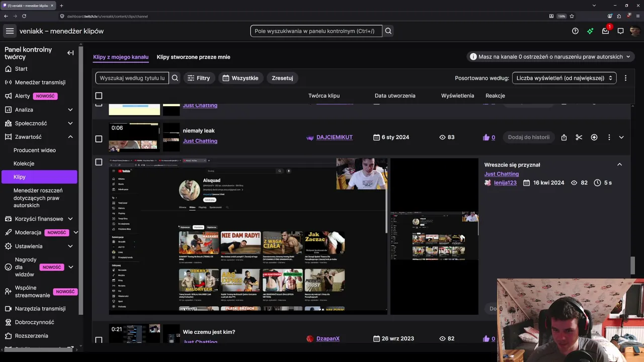This screenshot has width=644, height=362.
Task: Open the inbox with notification badge
Action: click(x=606, y=31)
